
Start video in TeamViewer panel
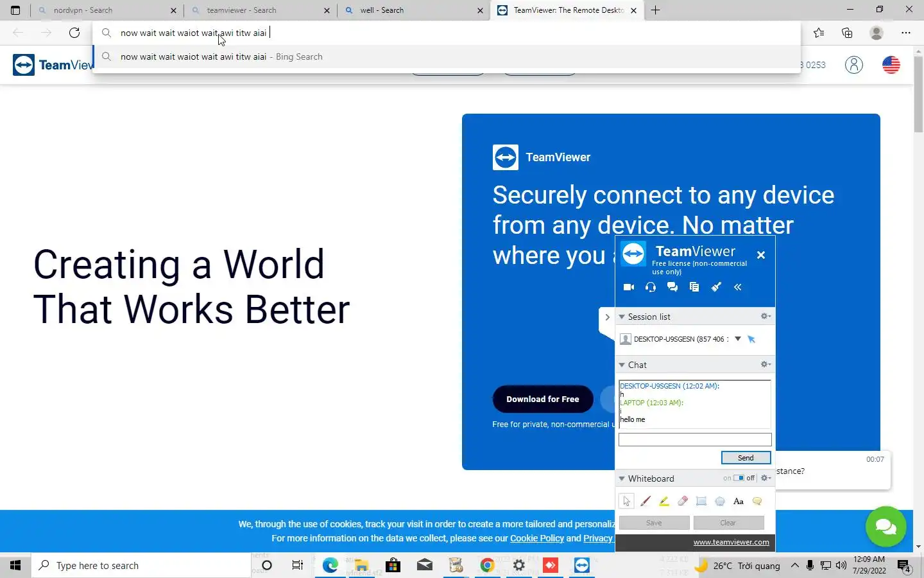pyautogui.click(x=629, y=287)
